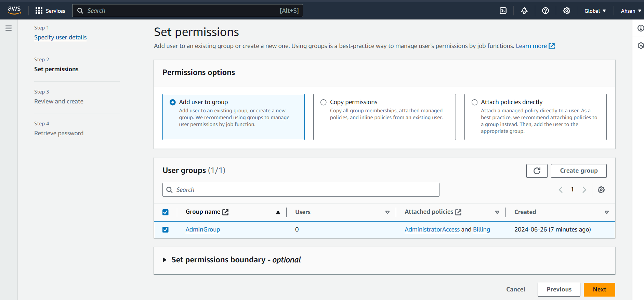The image size is (644, 300).
Task: Click the Create group button
Action: [x=579, y=171]
